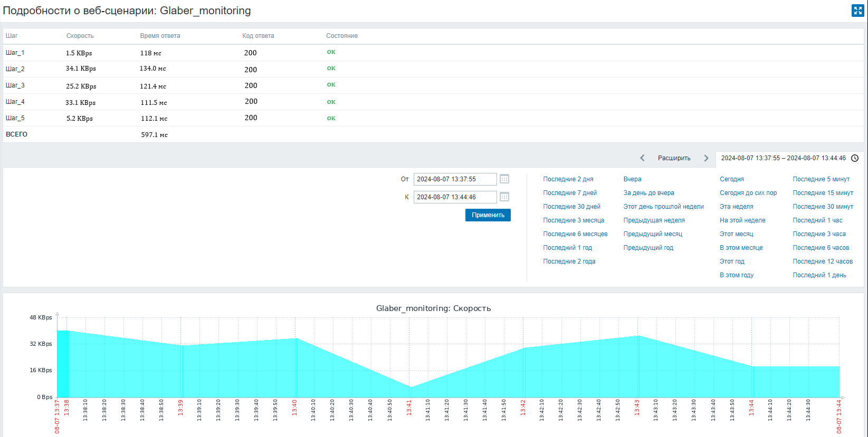The width and height of the screenshot is (868, 437).
Task: Select Предыдущий год
Action: (x=648, y=248)
